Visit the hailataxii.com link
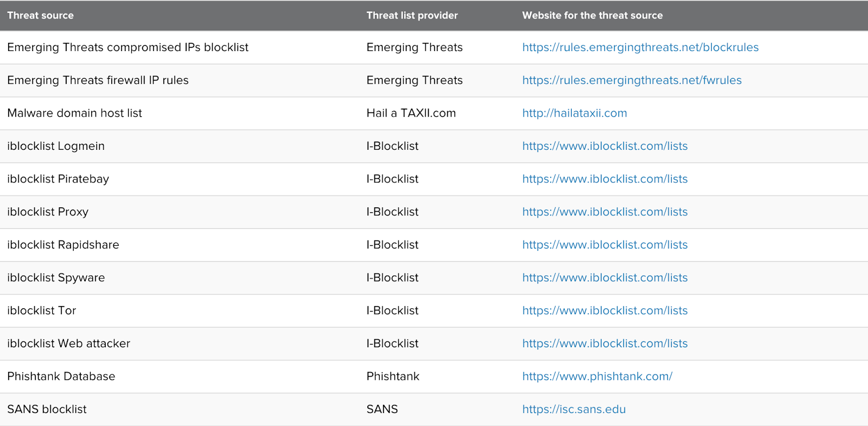The height and width of the screenshot is (426, 868). pos(575,113)
